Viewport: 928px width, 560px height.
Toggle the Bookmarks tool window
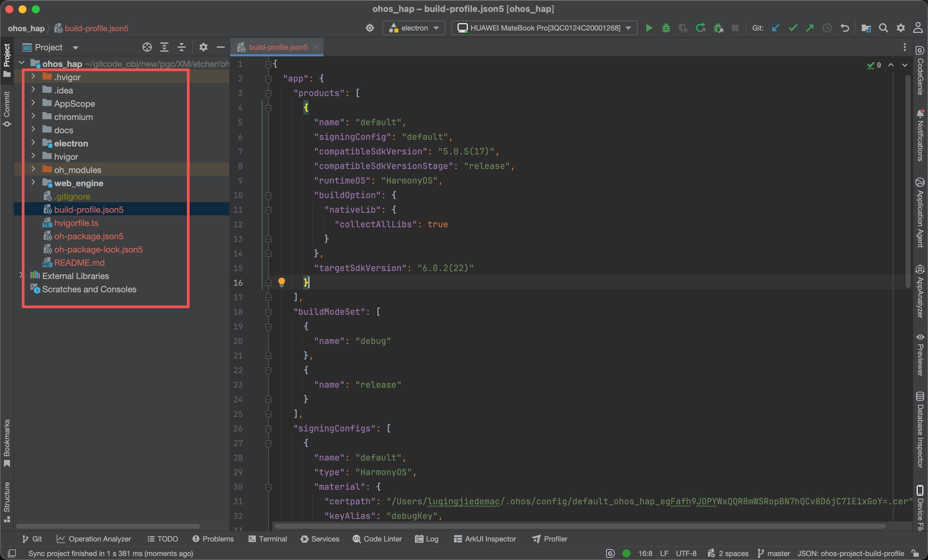(7, 443)
